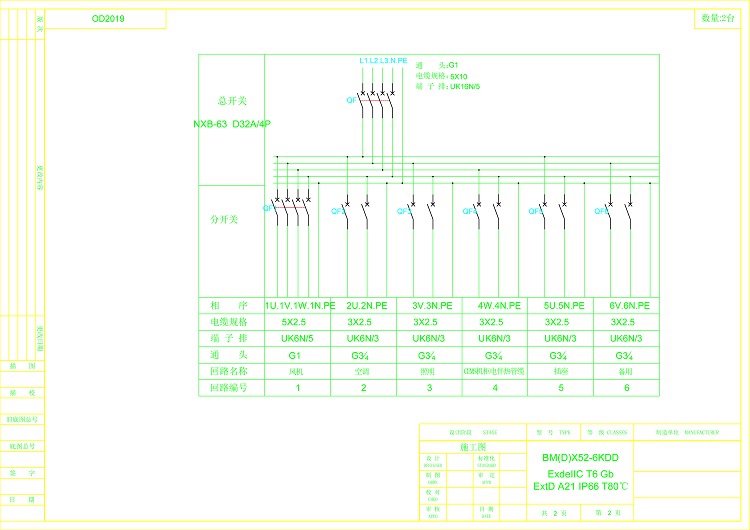Click the "备用" circuit name cell
750x530 pixels.
pyautogui.click(x=625, y=372)
